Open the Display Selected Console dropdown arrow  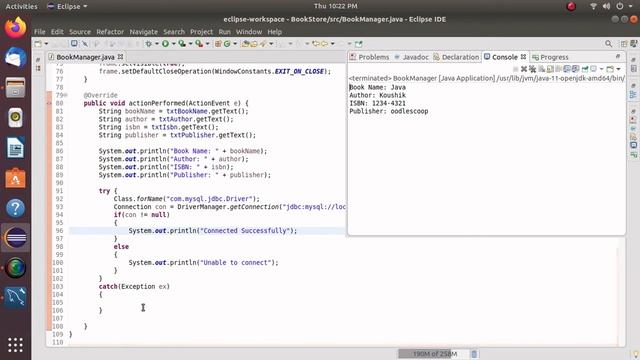click(602, 69)
